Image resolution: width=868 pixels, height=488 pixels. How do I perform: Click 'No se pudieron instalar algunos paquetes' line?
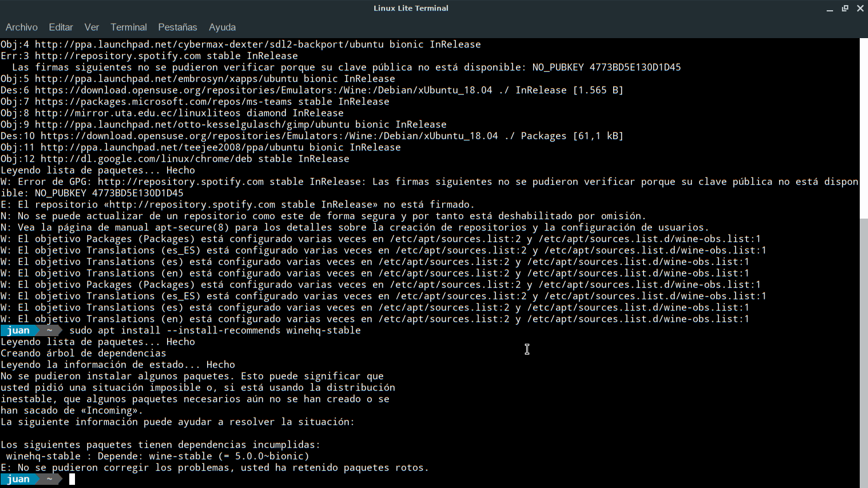192,376
